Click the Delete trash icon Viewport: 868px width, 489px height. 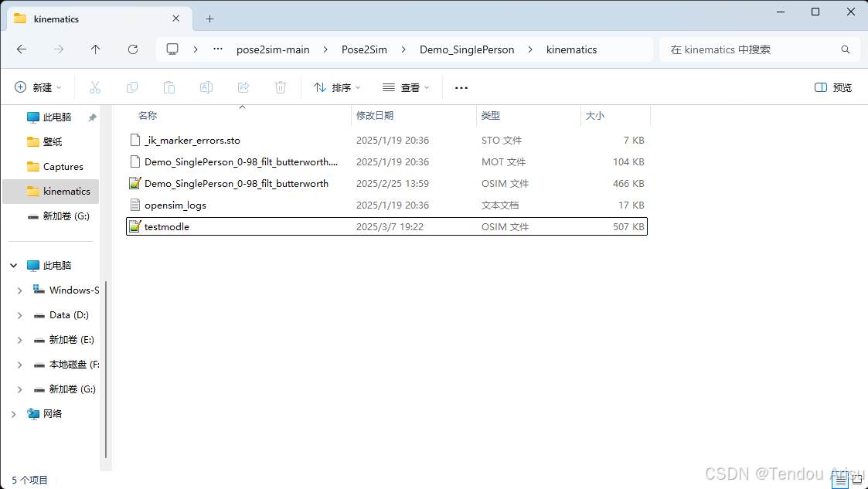click(x=281, y=87)
